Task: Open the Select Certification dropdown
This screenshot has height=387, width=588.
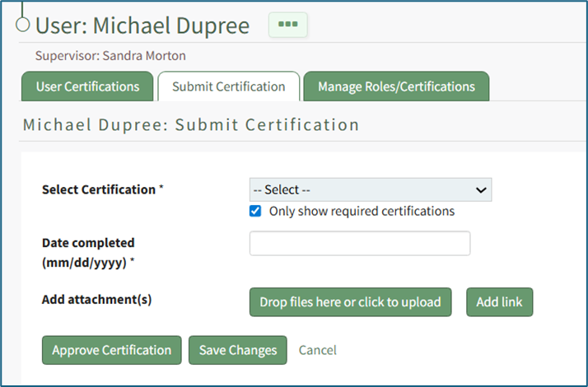Action: tap(370, 190)
